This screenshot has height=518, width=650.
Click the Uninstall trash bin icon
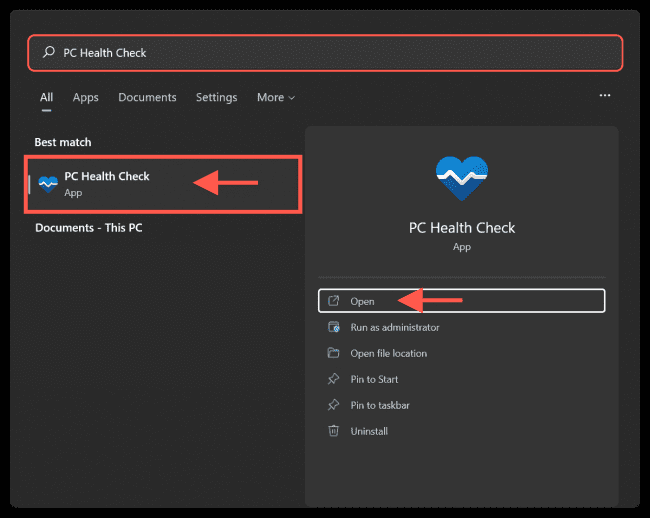click(333, 431)
